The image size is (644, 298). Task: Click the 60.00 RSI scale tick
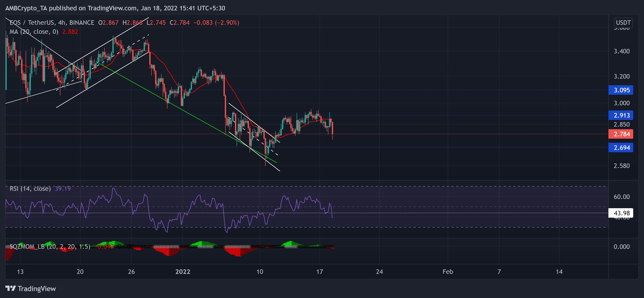tap(622, 197)
